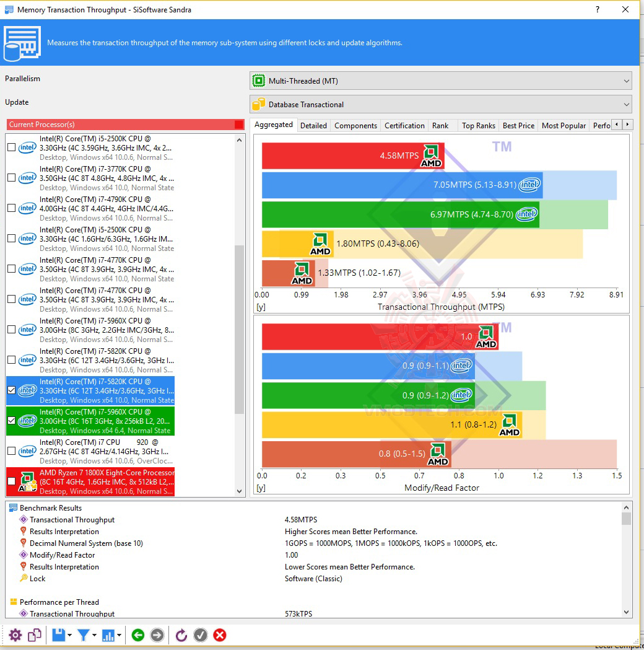Click the Performance per Thread section icon

click(x=13, y=602)
